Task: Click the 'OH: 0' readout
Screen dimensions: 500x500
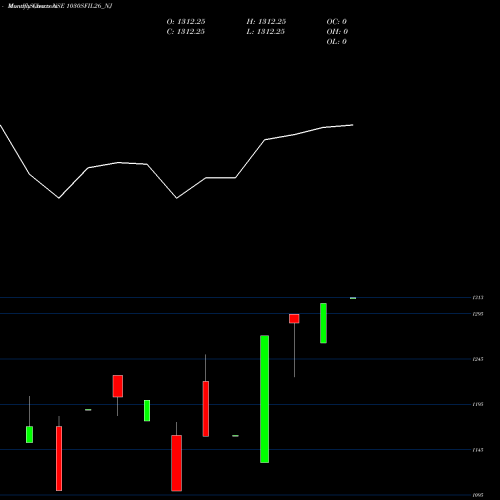Action: [x=337, y=32]
